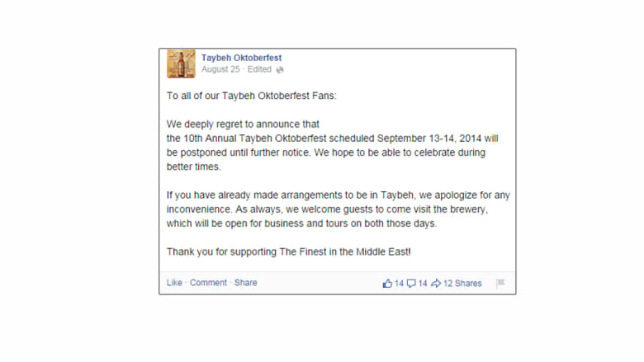The image size is (644, 362).
Task: Like the postponement post
Action: tap(174, 283)
